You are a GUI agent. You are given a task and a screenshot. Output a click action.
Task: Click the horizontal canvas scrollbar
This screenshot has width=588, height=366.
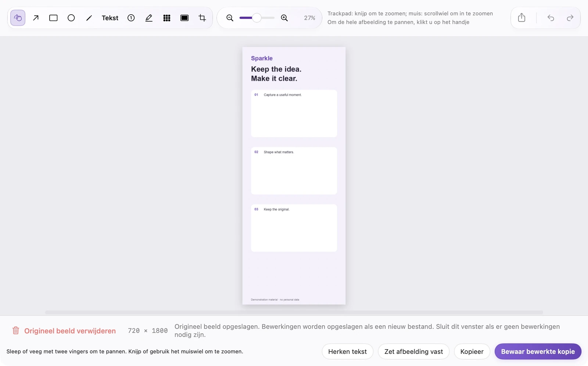[x=294, y=312]
